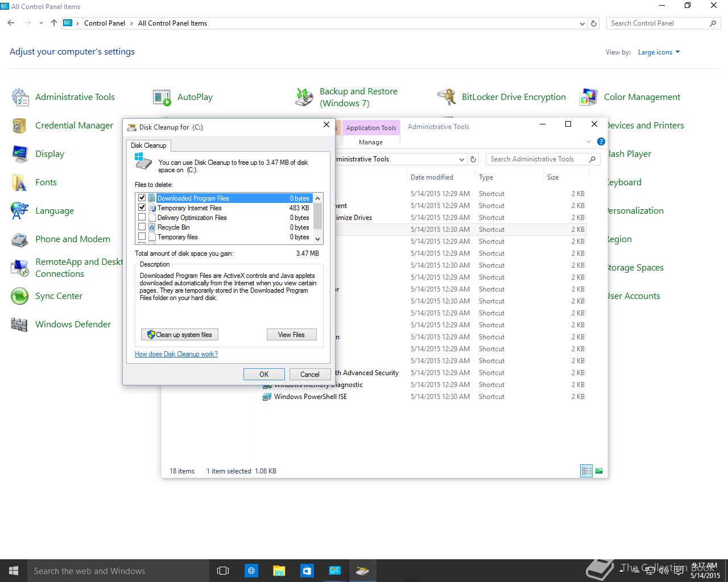
Task: Check the Temporary files checkbox
Action: (142, 236)
